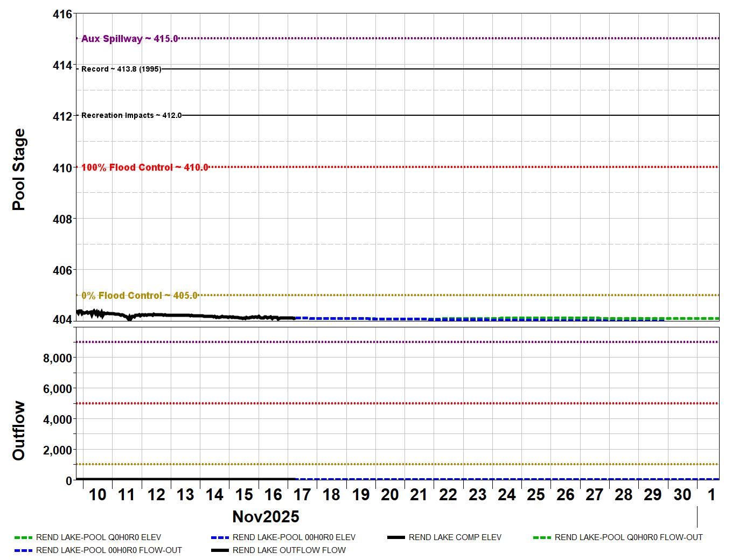Select the Recreation Impacts ~ 412.0 label

131,115
